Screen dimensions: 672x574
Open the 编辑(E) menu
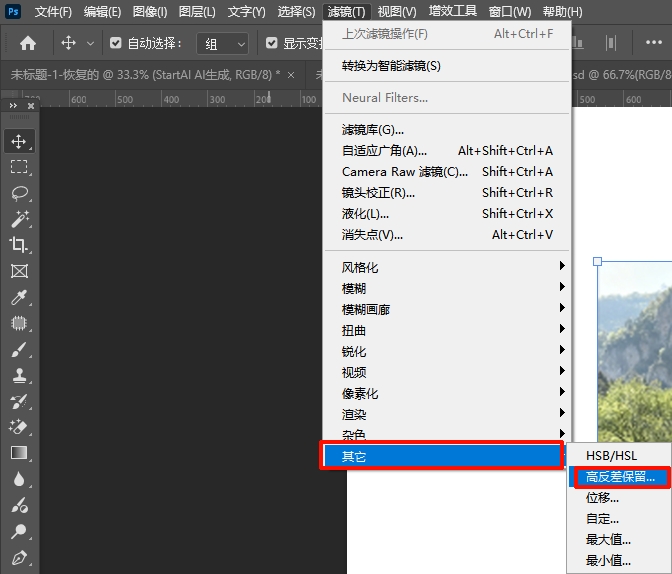tap(102, 12)
